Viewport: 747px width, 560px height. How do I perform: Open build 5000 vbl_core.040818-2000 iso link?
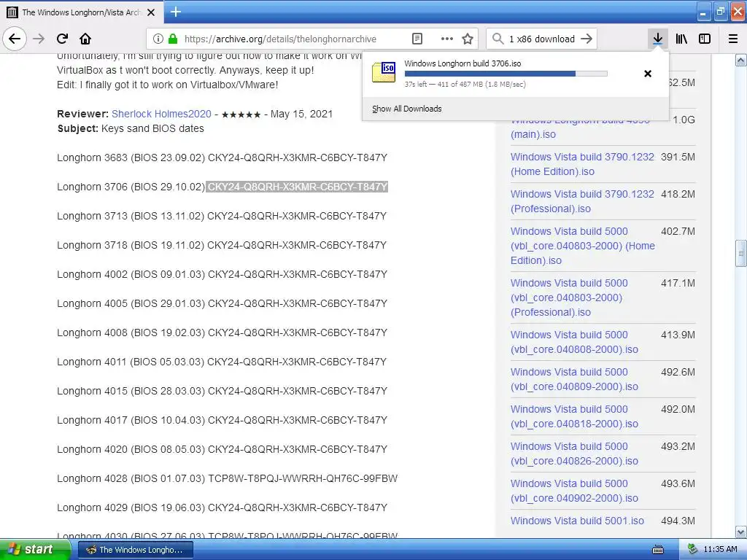point(574,416)
